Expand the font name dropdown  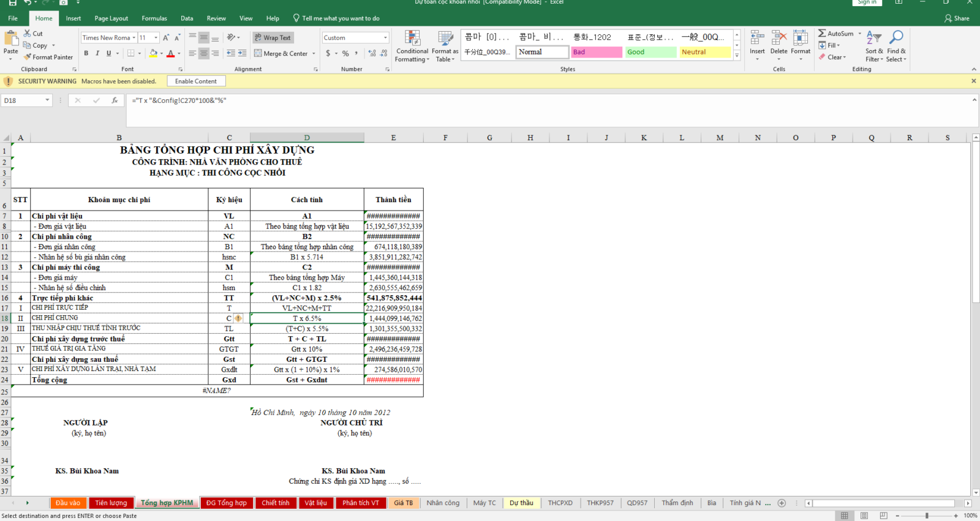pos(134,38)
